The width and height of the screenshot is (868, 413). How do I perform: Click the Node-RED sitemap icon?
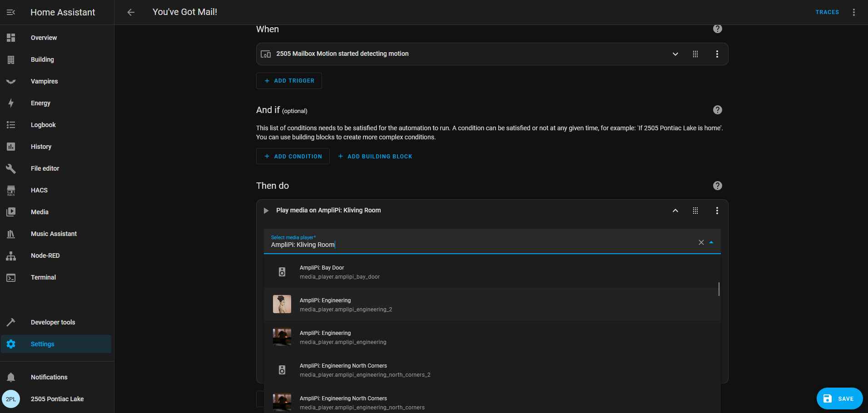click(x=11, y=256)
